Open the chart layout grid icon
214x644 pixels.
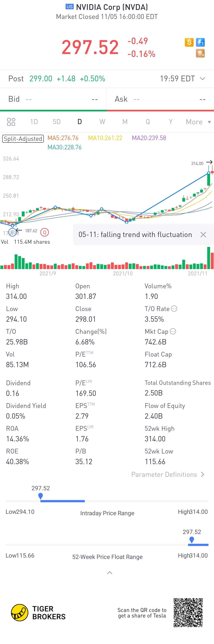(x=11, y=122)
